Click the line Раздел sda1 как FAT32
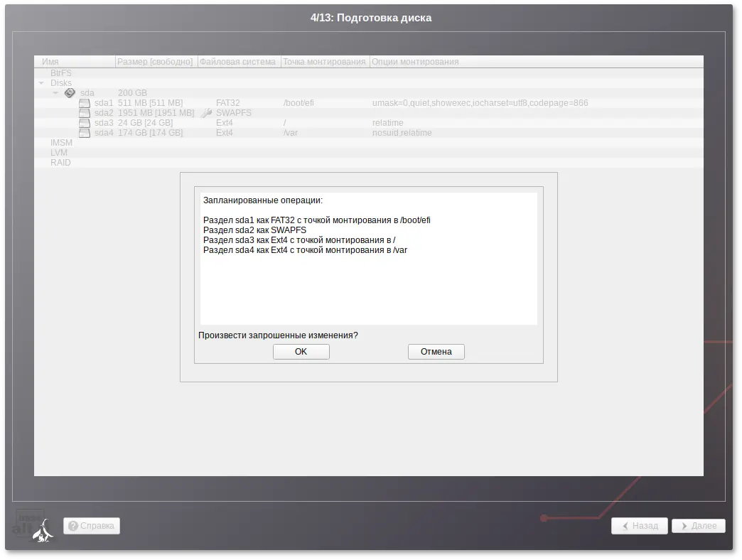Viewport: 742px width, 560px height. [x=317, y=220]
